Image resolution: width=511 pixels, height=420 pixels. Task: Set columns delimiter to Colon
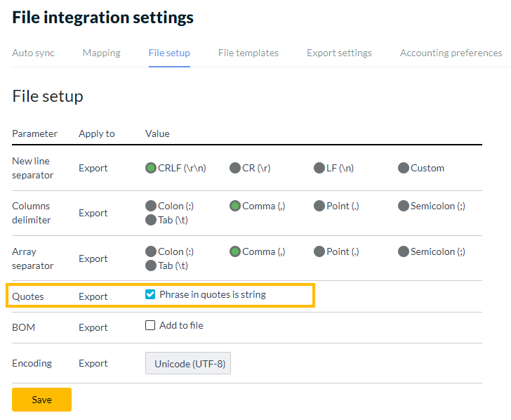click(x=151, y=206)
